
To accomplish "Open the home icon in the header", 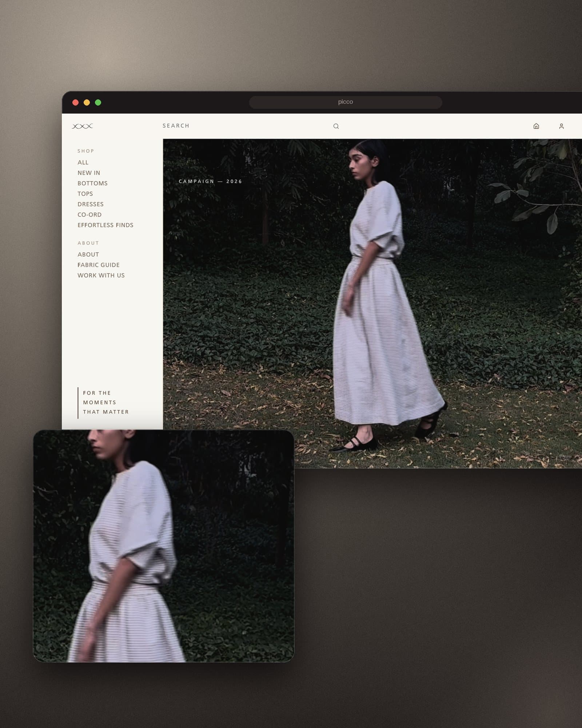I will (536, 126).
